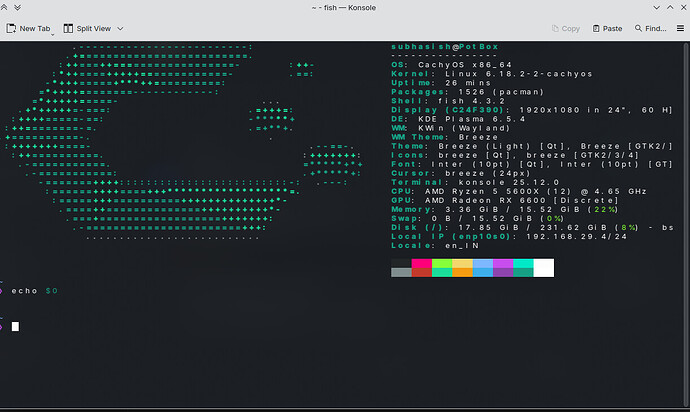Click the WM: KWin (Wayland) line
The image size is (690, 412).
[451, 128]
